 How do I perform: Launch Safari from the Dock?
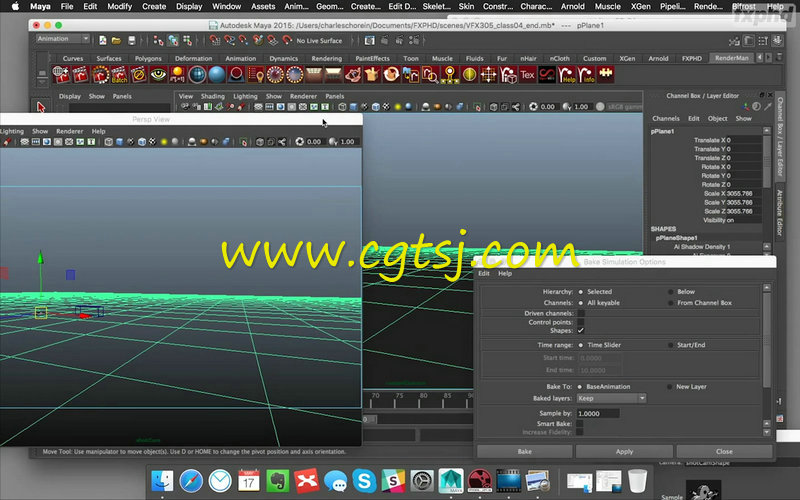[x=191, y=480]
